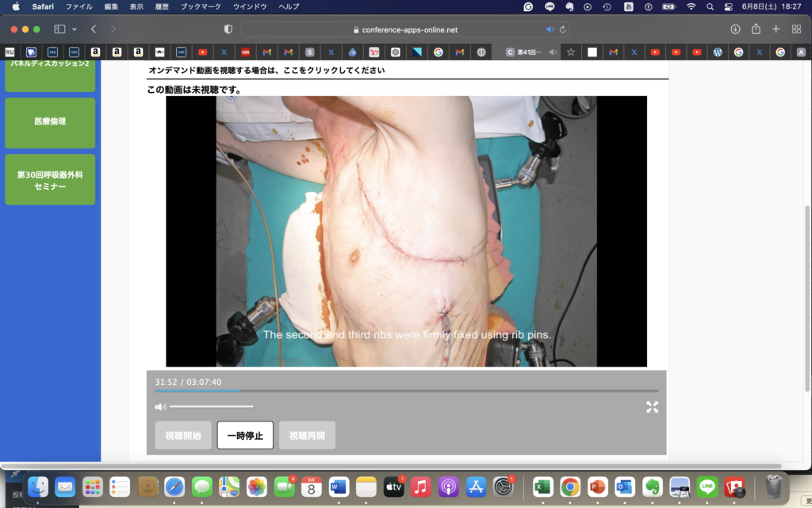Mute video using the speaker icon
This screenshot has width=812, height=508.
click(x=160, y=407)
